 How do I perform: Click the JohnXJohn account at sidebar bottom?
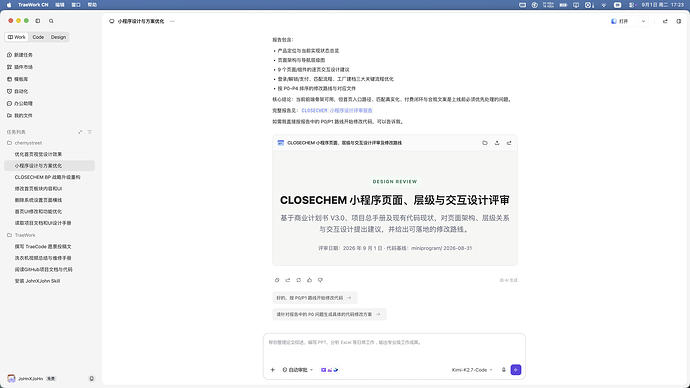click(x=31, y=378)
